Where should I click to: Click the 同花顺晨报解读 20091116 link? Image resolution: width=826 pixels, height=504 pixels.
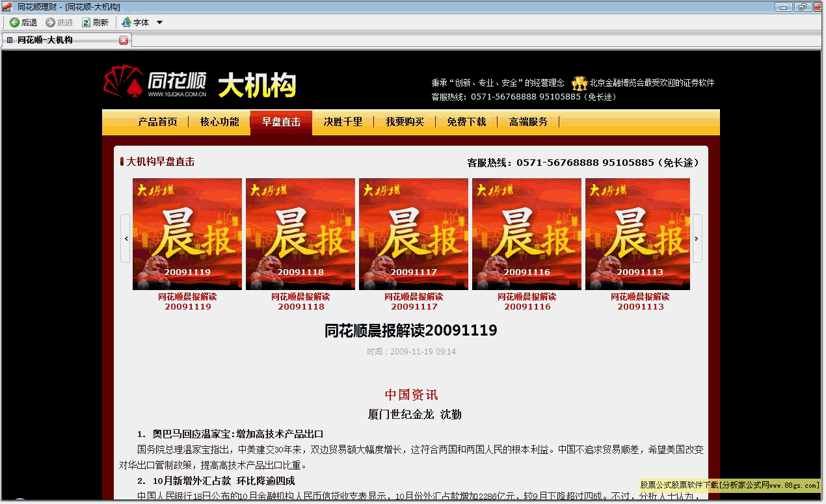(527, 302)
